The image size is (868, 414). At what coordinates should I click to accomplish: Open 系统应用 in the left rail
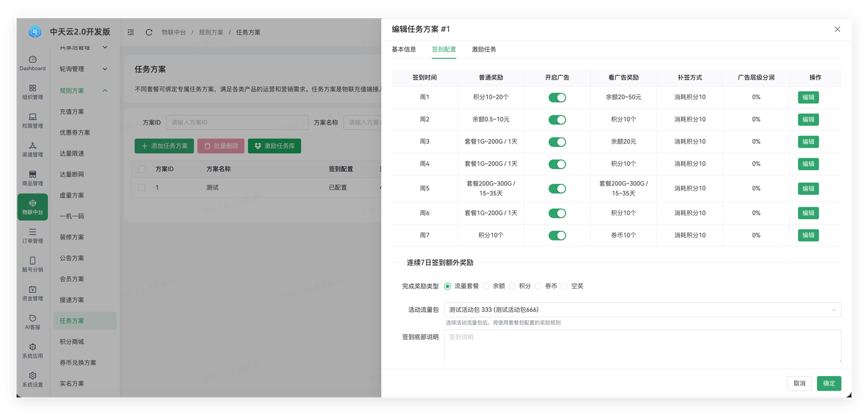tap(32, 351)
